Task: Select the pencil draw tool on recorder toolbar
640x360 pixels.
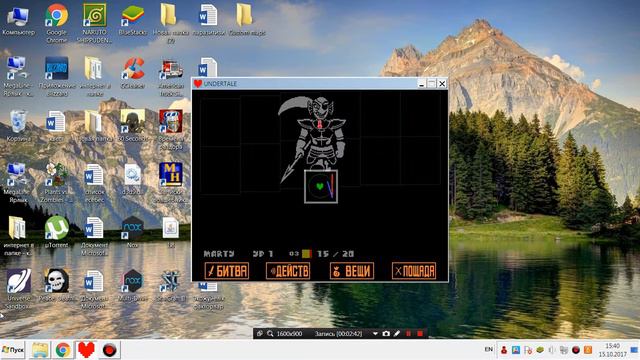Action: (397, 333)
